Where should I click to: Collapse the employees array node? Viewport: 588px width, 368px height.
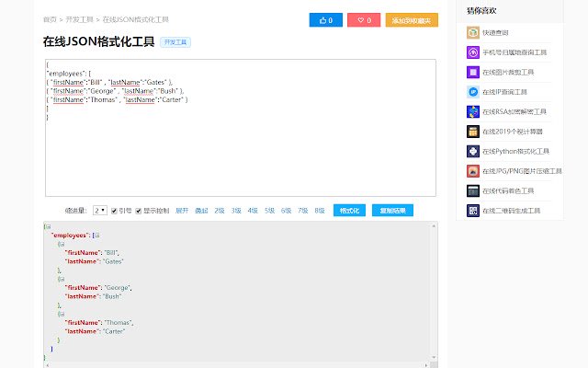(97, 236)
